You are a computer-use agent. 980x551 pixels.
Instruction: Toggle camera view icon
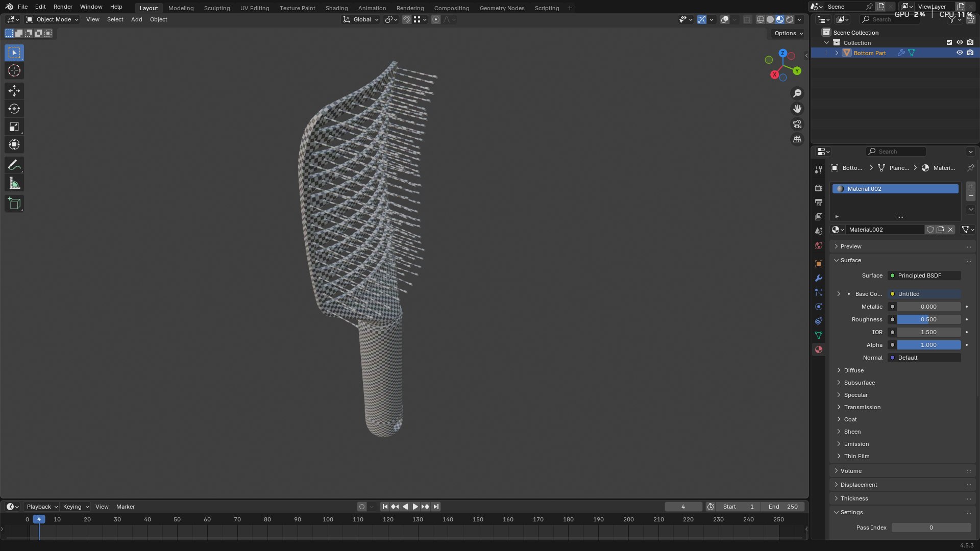(x=797, y=124)
